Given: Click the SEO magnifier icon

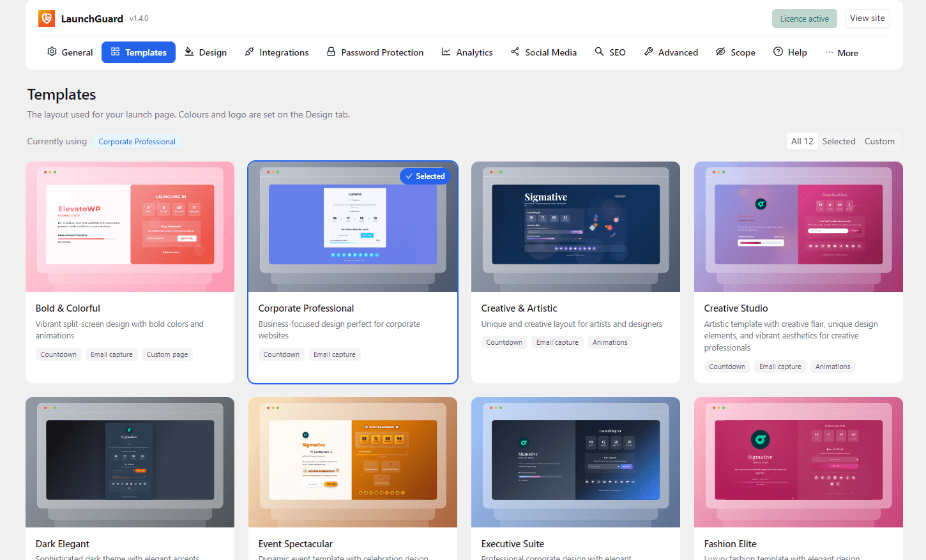Looking at the screenshot, I should [x=599, y=52].
